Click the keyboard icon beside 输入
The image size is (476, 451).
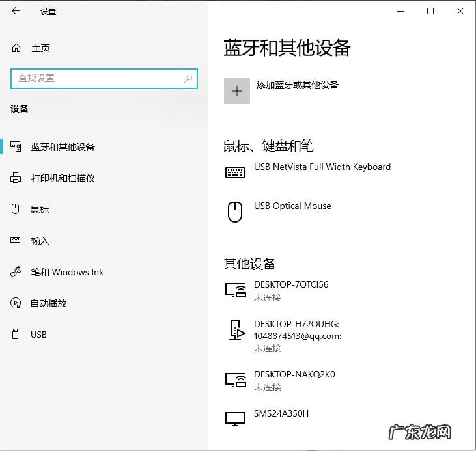point(15,240)
